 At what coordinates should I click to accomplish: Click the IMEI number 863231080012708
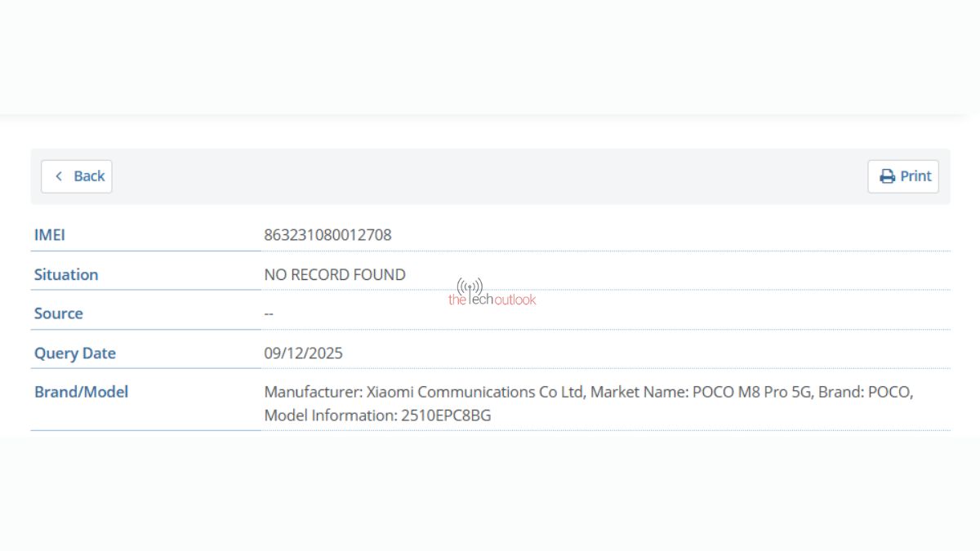[x=327, y=235]
